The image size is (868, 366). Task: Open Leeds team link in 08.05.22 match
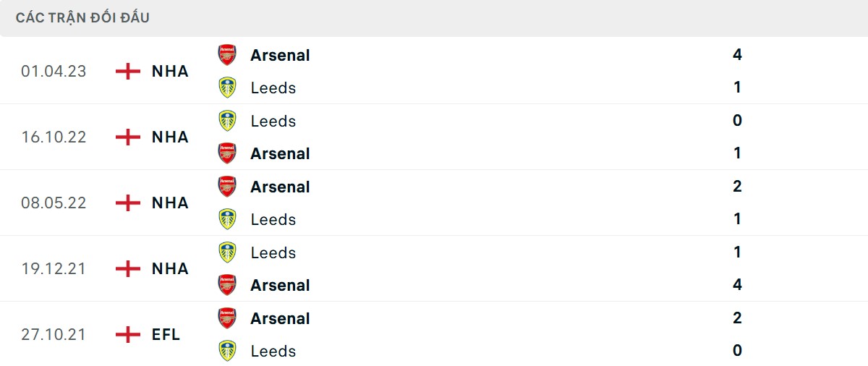pos(273,220)
